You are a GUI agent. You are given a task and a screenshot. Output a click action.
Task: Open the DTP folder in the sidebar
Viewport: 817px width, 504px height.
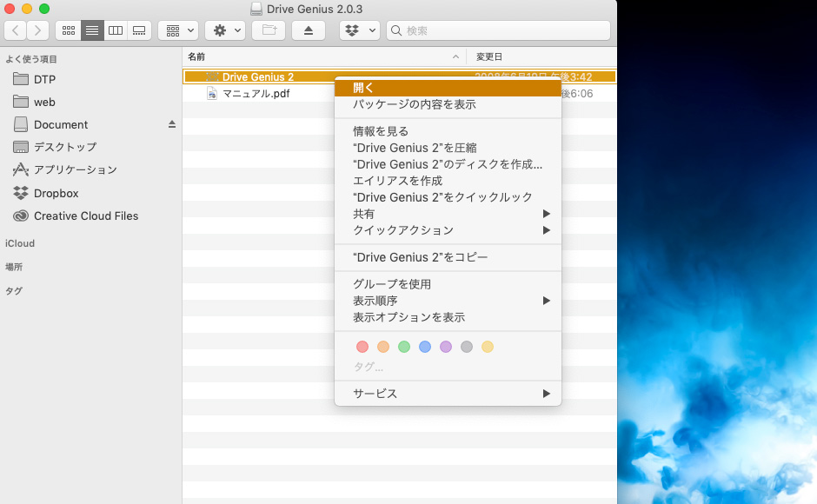(91, 79)
